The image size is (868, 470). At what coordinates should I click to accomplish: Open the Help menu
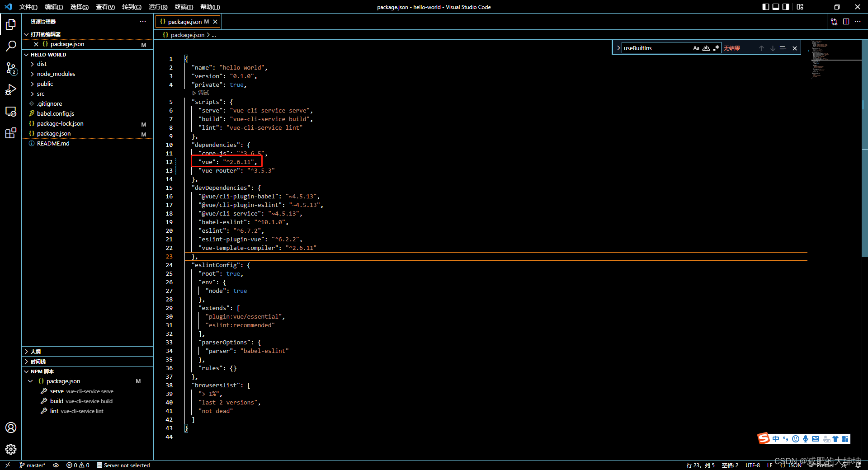(x=210, y=7)
